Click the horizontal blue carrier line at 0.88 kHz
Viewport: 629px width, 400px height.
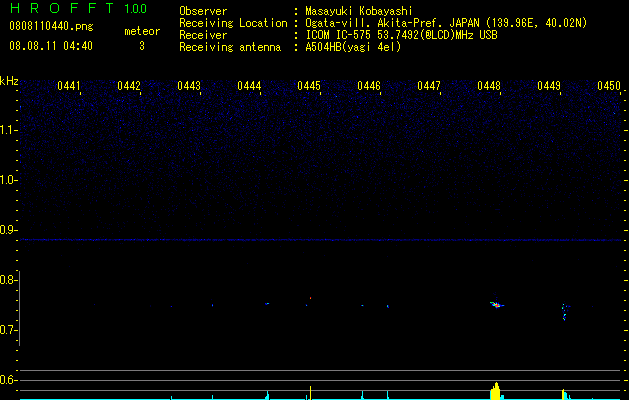tap(321, 240)
